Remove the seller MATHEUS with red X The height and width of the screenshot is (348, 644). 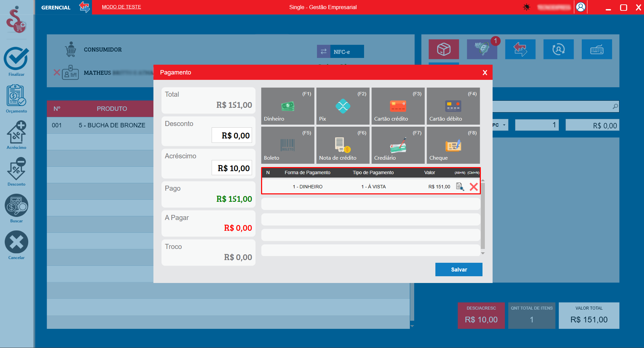pos(57,72)
